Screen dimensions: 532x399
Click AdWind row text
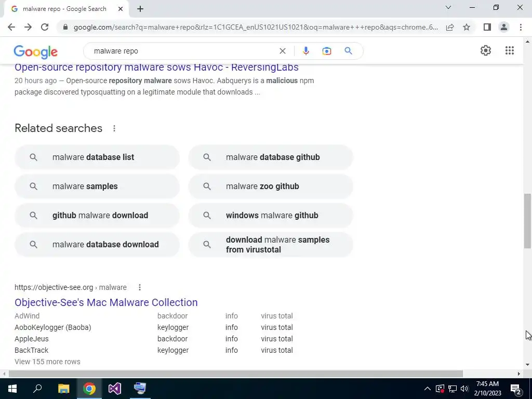tap(27, 316)
